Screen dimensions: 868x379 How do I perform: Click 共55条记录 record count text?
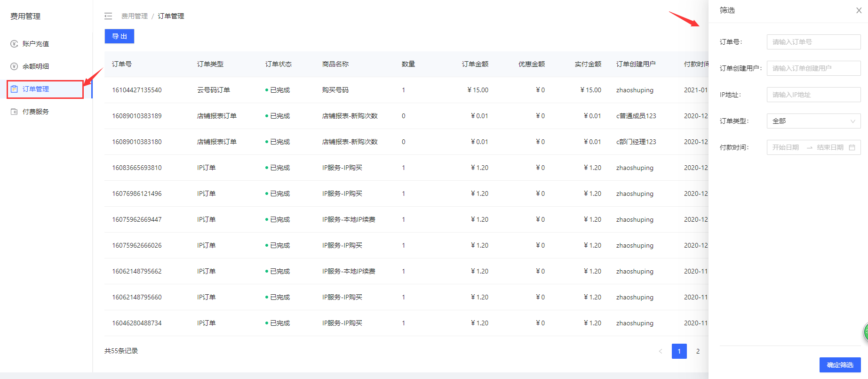point(121,351)
